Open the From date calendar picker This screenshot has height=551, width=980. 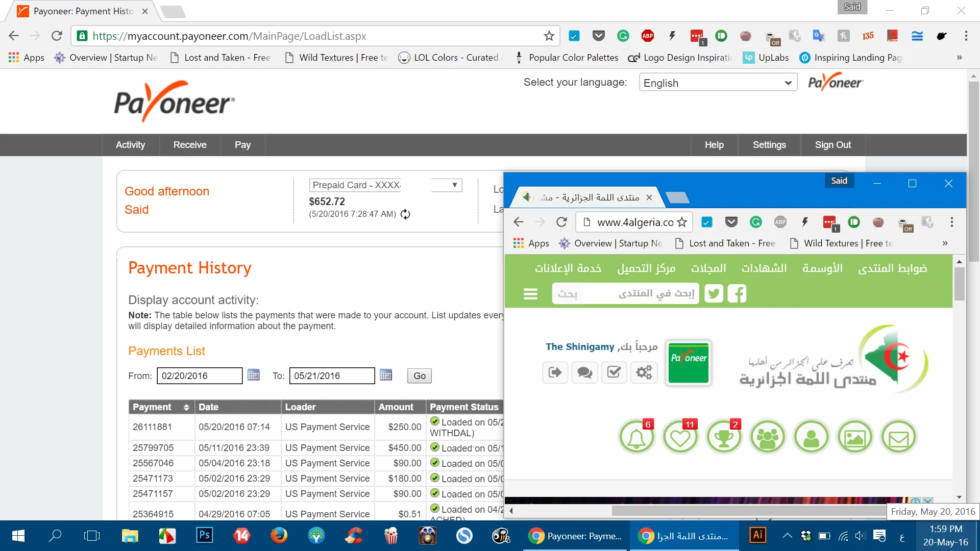[254, 375]
